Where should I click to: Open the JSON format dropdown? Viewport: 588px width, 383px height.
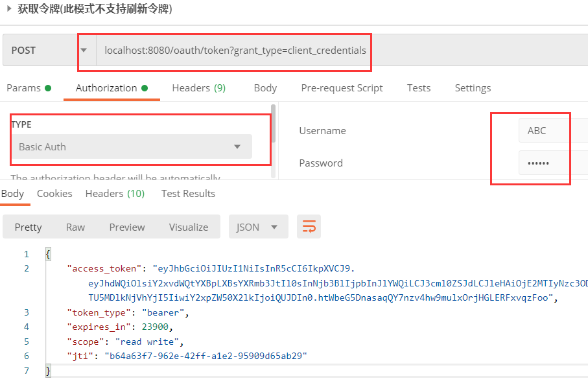click(259, 227)
